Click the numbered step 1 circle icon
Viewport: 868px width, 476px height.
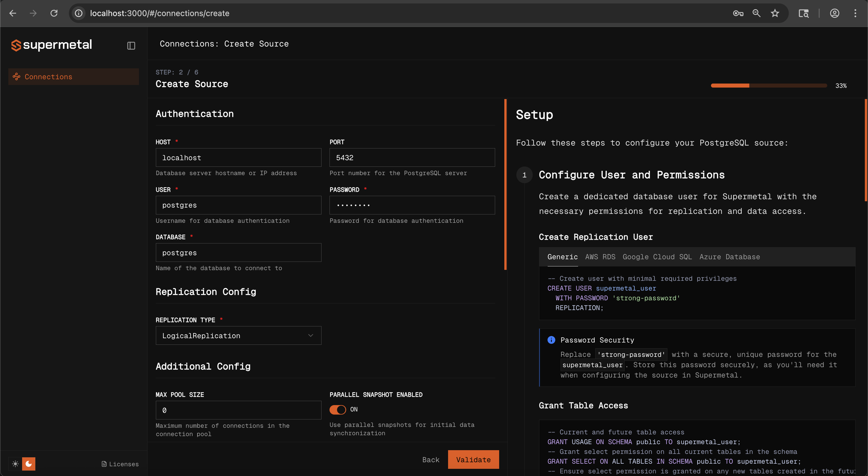tap(524, 175)
